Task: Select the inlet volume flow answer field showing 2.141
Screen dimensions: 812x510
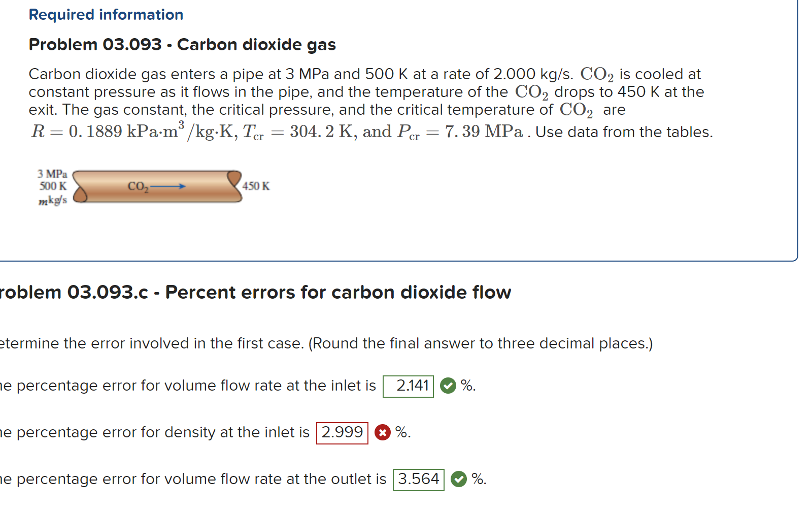Action: (x=408, y=386)
